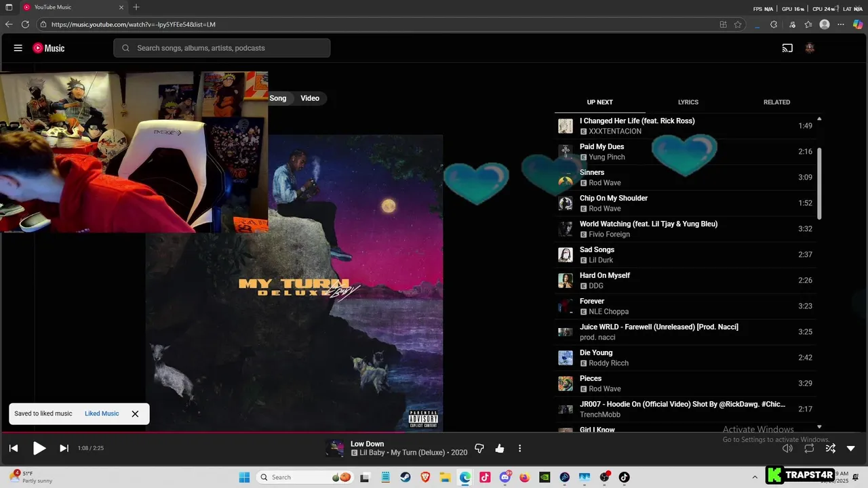Select Juice WRLD - Farewell track
Screen dimensions: 868x488
[685, 332]
